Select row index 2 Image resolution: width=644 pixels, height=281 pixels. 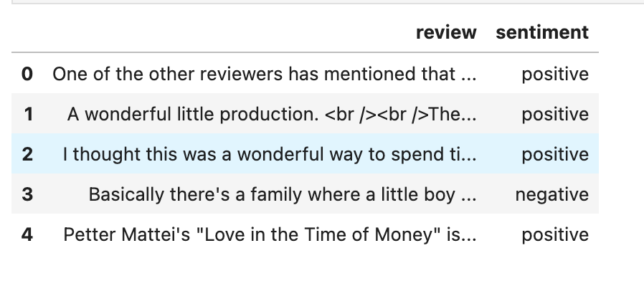click(27, 154)
